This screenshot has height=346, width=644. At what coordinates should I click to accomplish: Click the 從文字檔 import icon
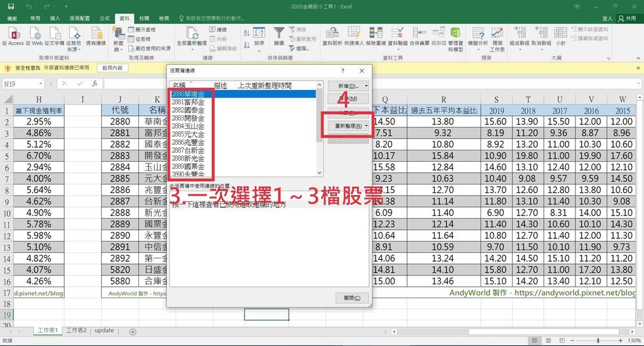[x=55, y=33]
